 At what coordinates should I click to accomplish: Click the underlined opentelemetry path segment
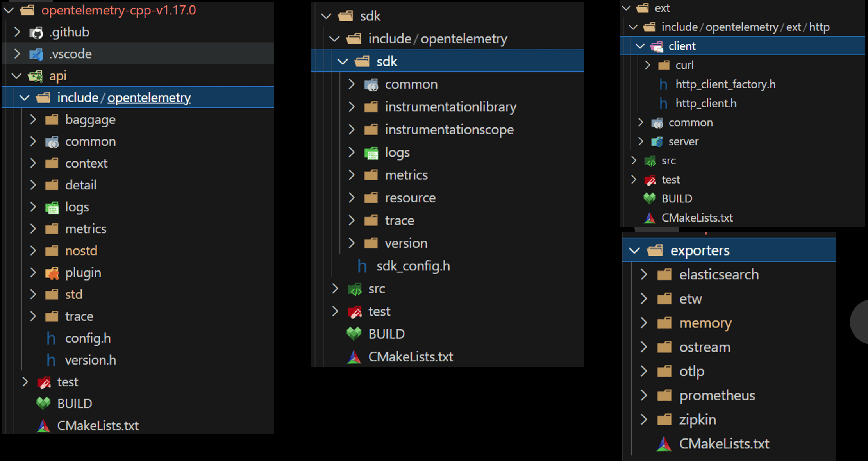point(149,98)
